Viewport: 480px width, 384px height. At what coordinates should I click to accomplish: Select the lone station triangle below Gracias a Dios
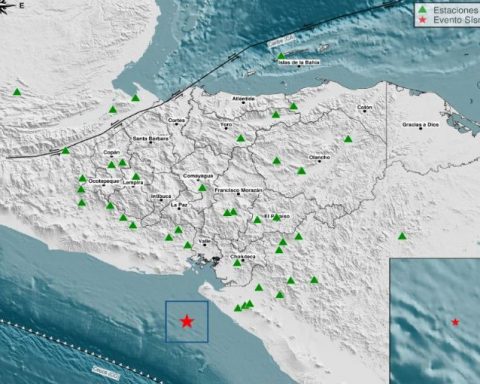pyautogui.click(x=402, y=236)
